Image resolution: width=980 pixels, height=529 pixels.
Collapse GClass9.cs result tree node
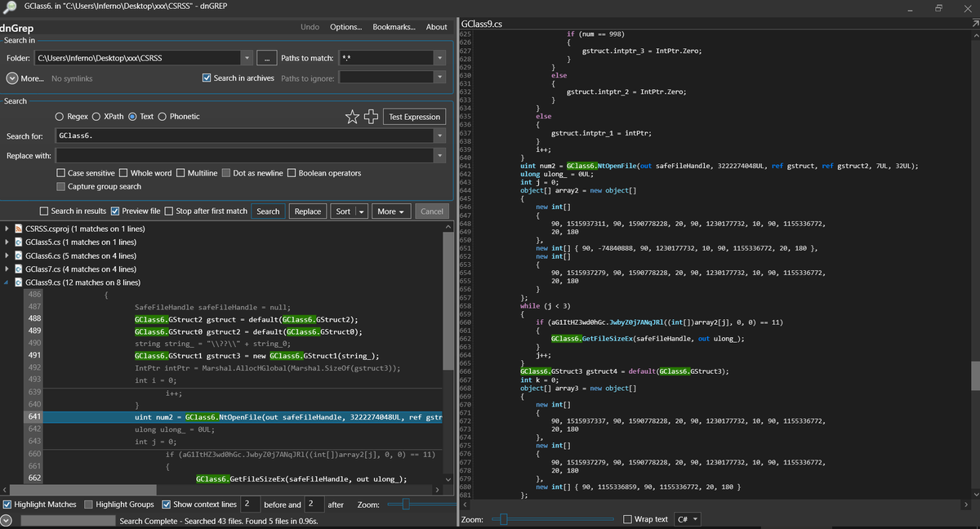click(x=7, y=282)
